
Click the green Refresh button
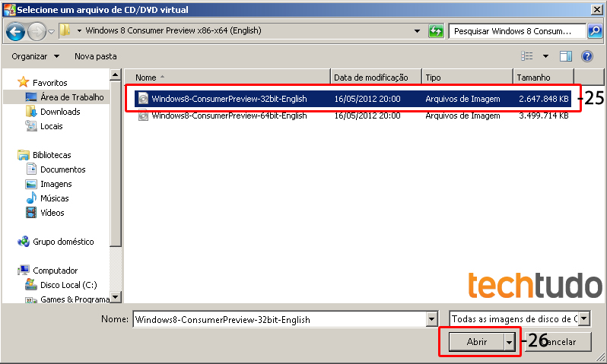(436, 31)
